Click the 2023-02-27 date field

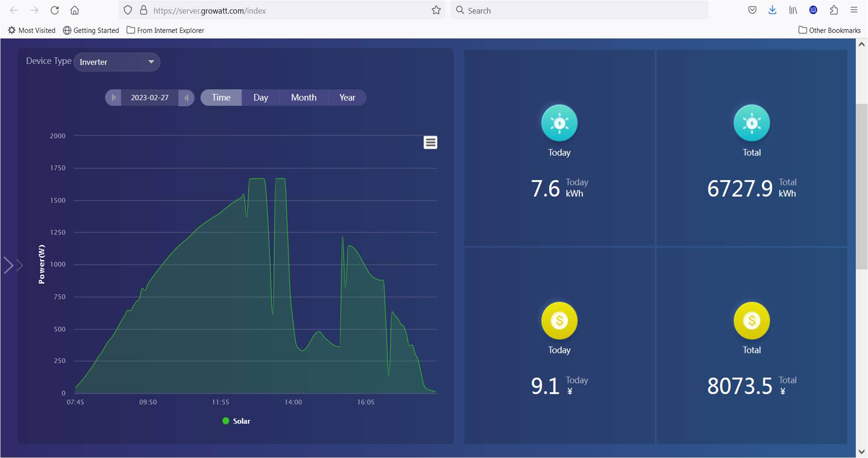pos(149,98)
